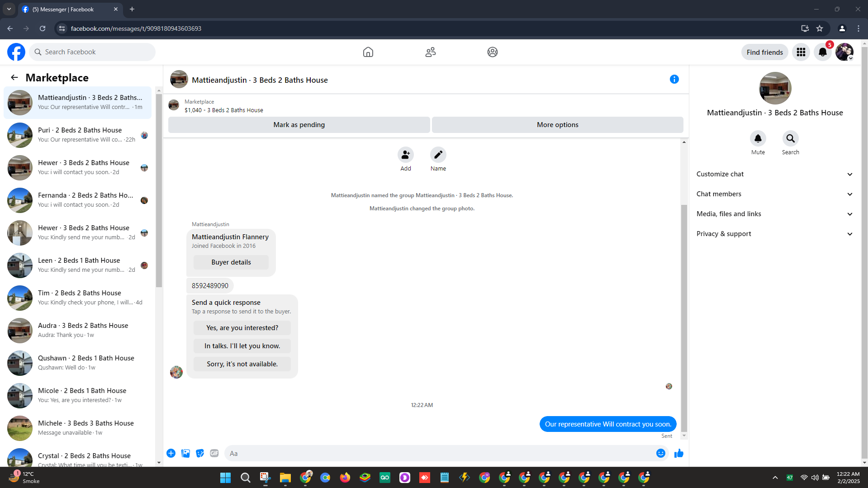Open the Fernanda 2 Beds 2 Baths conversation
Viewport: 868px width, 488px height.
(x=78, y=200)
